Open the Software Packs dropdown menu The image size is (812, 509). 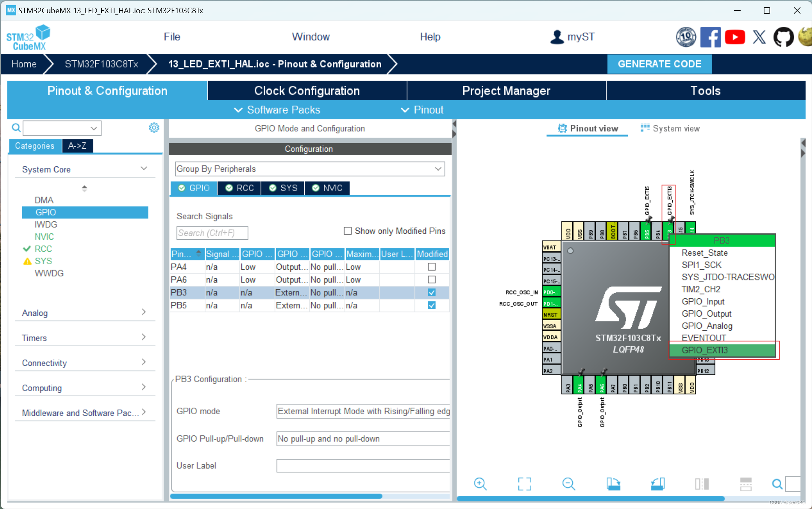click(x=277, y=110)
